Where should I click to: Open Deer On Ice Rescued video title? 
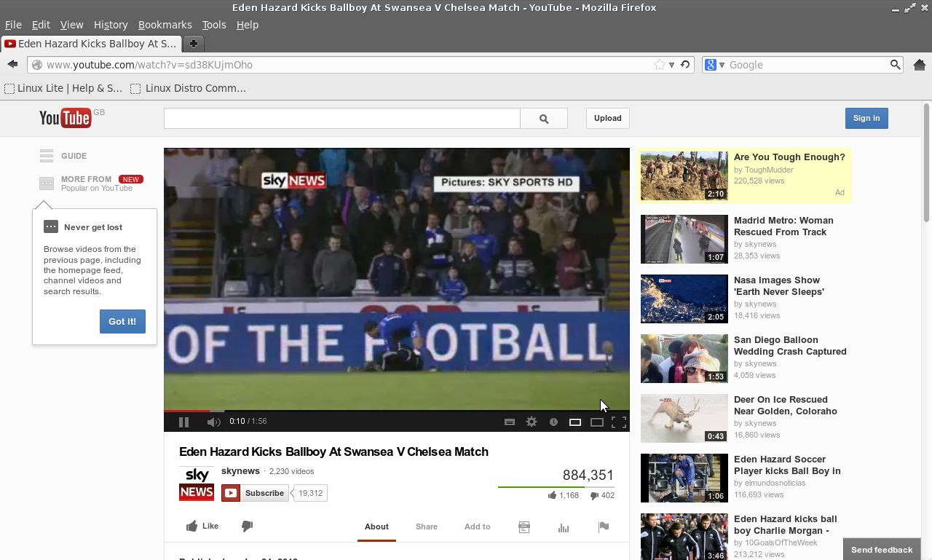click(786, 406)
